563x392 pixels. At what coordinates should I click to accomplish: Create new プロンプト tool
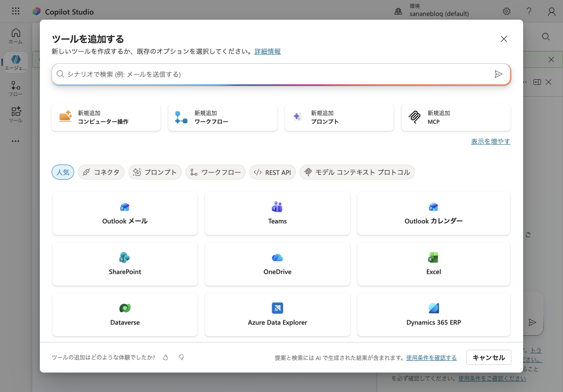coord(339,117)
